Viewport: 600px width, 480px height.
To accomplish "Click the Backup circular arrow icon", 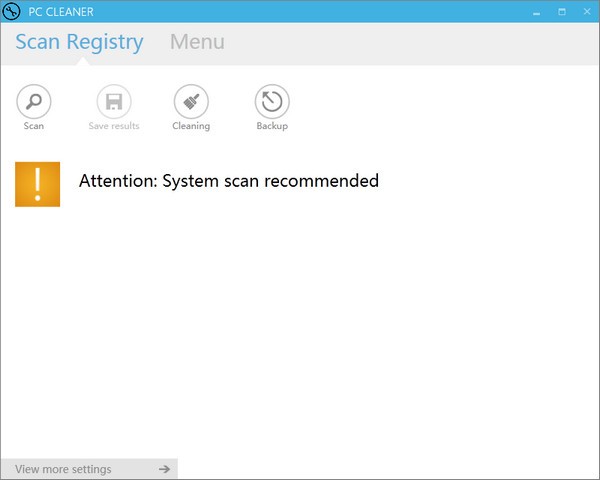I will click(272, 101).
